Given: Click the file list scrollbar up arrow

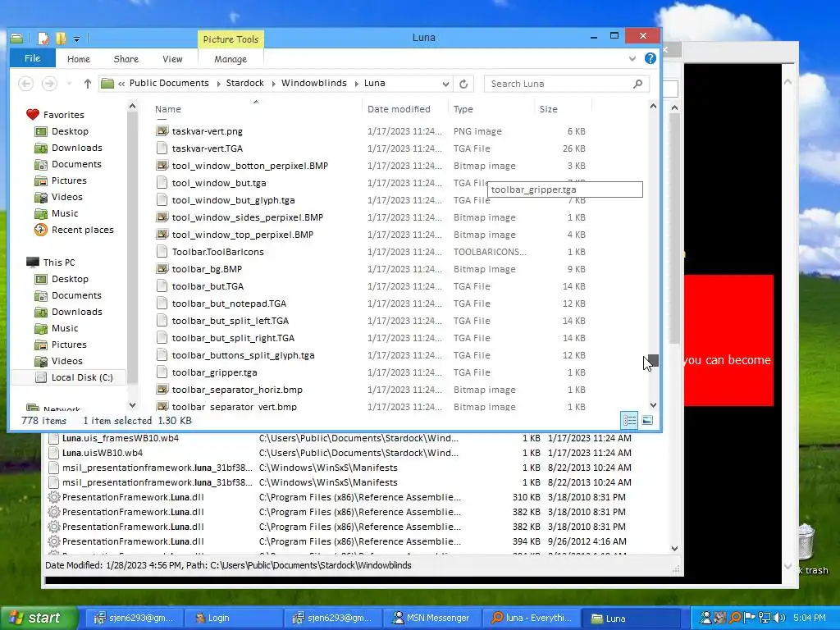Looking at the screenshot, I should point(653,106).
